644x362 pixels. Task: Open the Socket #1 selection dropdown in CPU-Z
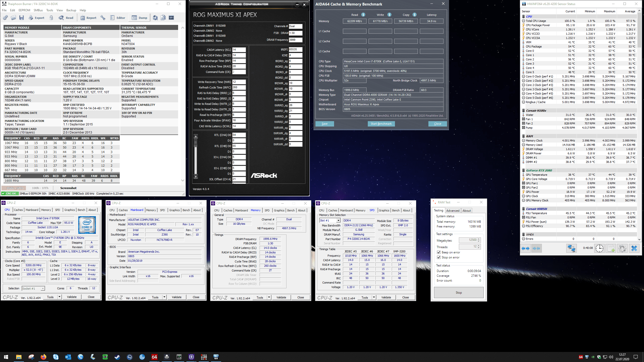[43, 289]
